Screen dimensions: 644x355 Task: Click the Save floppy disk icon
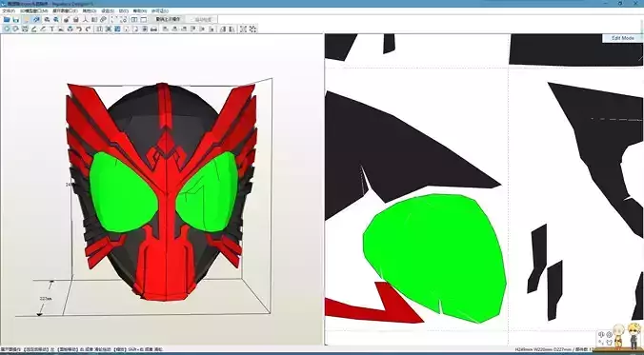tap(15, 19)
